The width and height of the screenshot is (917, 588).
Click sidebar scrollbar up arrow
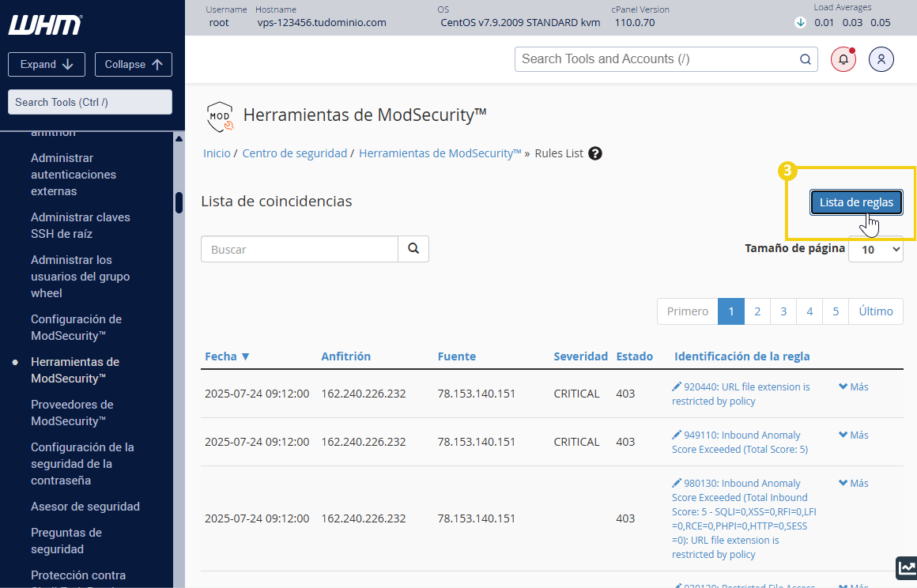pos(179,138)
